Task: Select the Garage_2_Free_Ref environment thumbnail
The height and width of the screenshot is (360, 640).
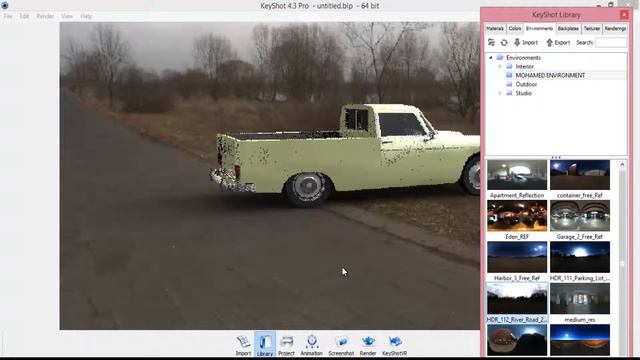Action: pyautogui.click(x=580, y=216)
